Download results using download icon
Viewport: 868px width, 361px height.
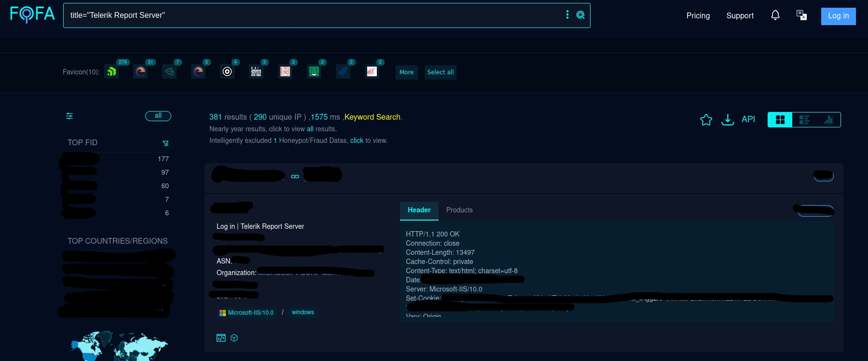727,120
